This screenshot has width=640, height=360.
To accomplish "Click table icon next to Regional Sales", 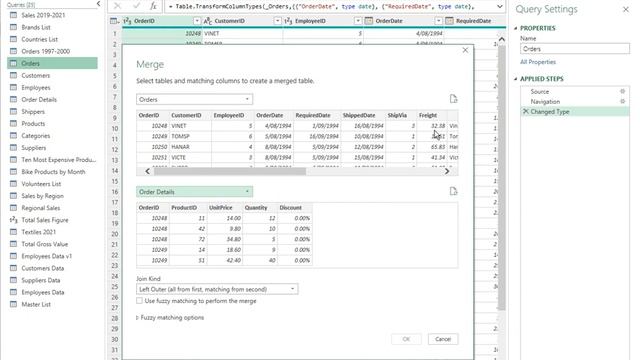I will 13,208.
